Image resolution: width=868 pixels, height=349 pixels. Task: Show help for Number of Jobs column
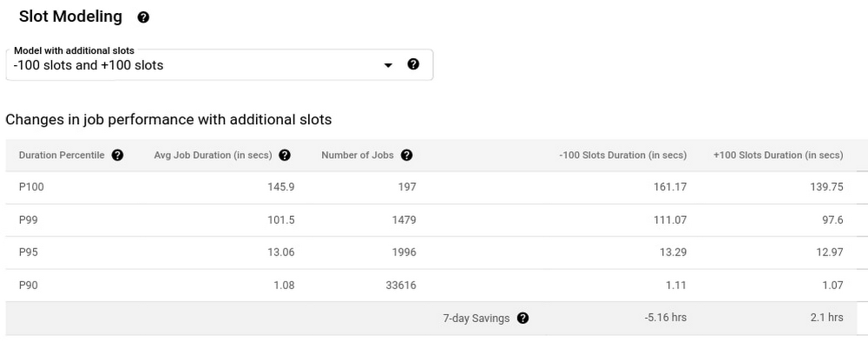click(406, 155)
